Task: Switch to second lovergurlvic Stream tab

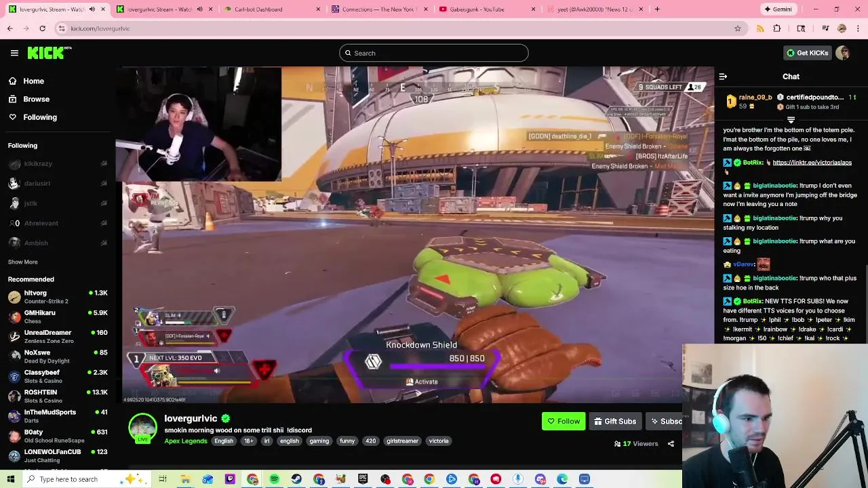Action: click(x=164, y=9)
